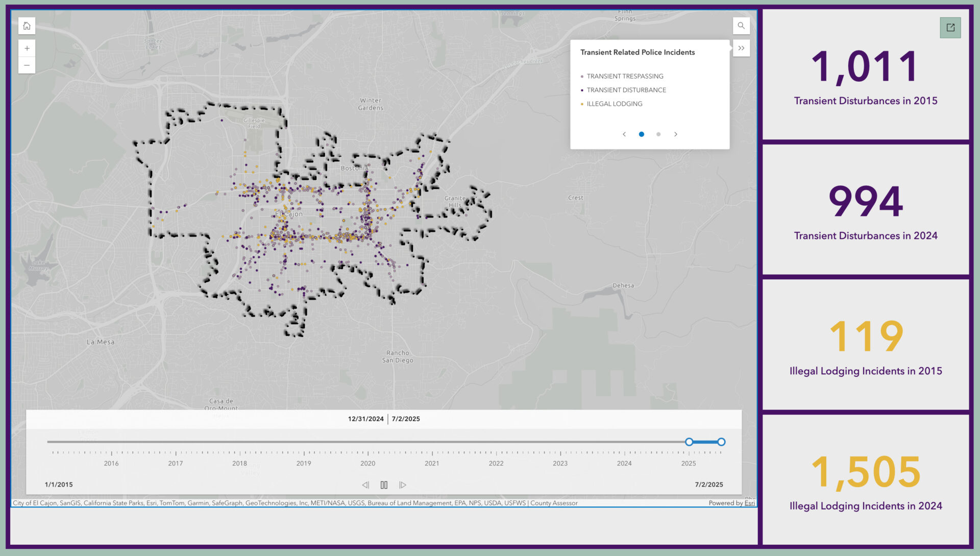Zoom in using the plus button
The image size is (980, 556).
(x=27, y=49)
